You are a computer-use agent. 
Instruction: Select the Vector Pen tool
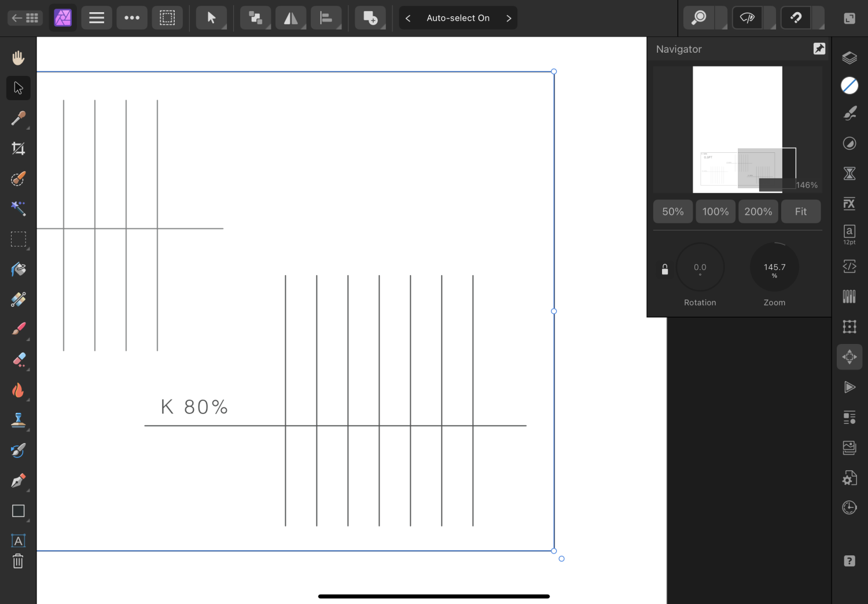(x=18, y=481)
